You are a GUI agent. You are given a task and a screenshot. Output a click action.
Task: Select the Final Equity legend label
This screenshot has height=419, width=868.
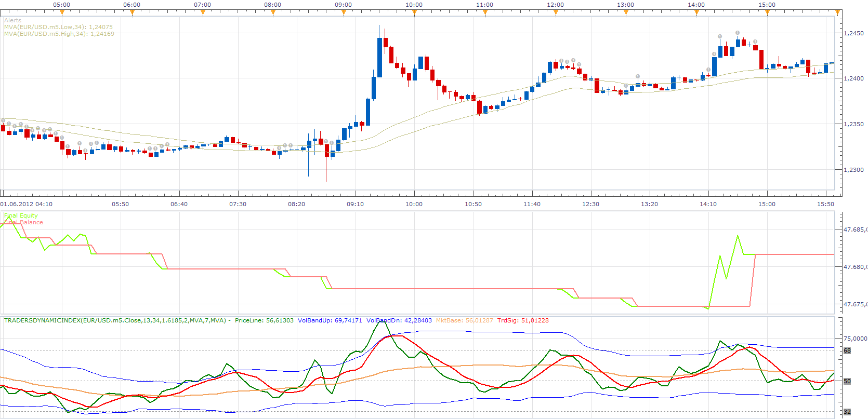click(21, 215)
